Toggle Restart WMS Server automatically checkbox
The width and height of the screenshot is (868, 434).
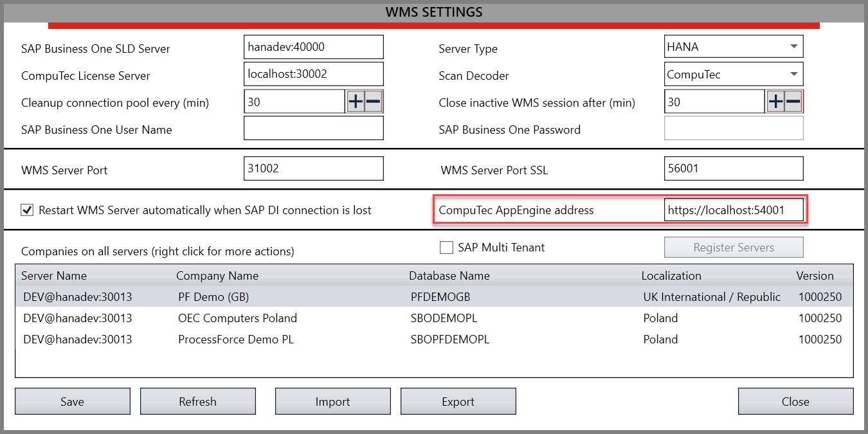(x=27, y=210)
